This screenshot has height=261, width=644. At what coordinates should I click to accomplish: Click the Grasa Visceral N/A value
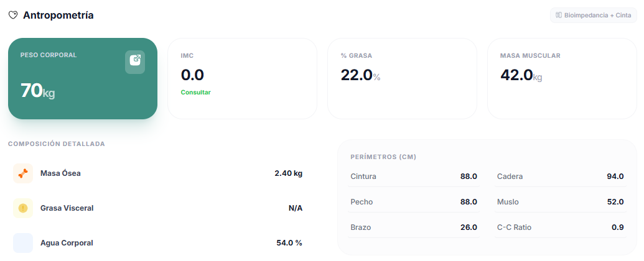(295, 208)
